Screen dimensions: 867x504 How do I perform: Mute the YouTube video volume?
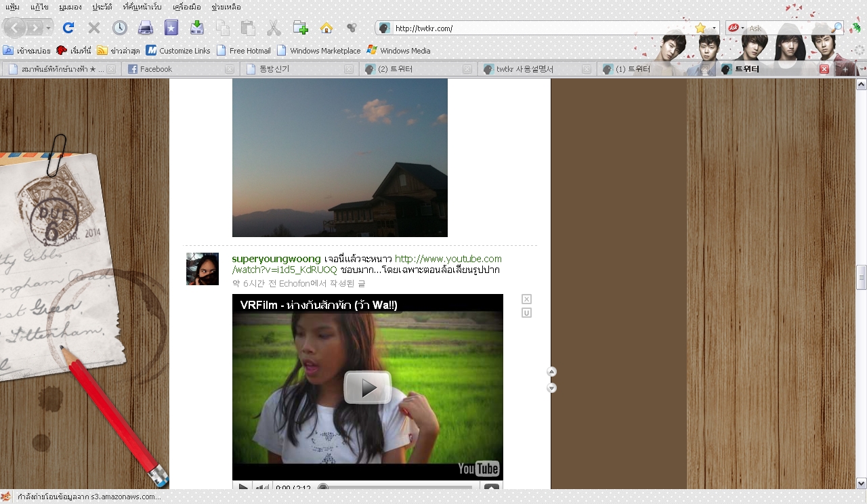click(x=263, y=487)
